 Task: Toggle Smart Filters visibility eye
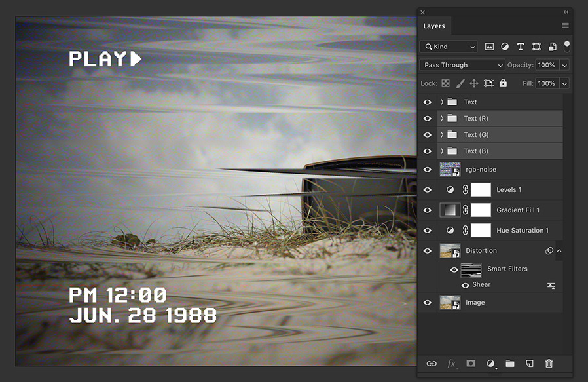(454, 270)
